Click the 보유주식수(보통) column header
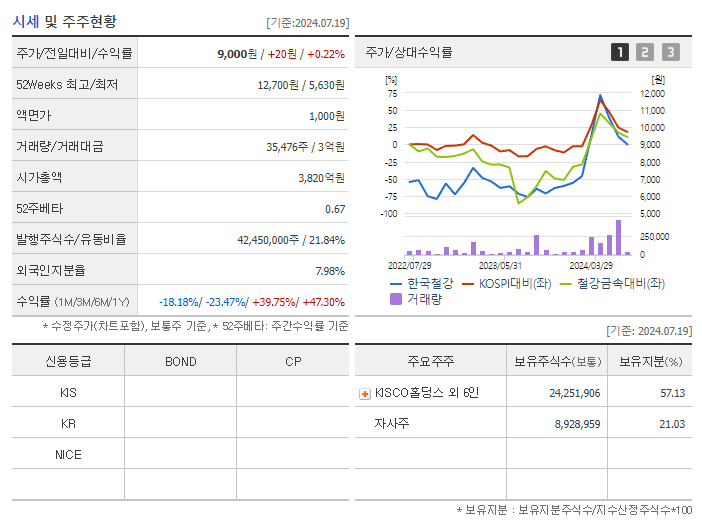This screenshot has height=525, width=702. tap(557, 361)
